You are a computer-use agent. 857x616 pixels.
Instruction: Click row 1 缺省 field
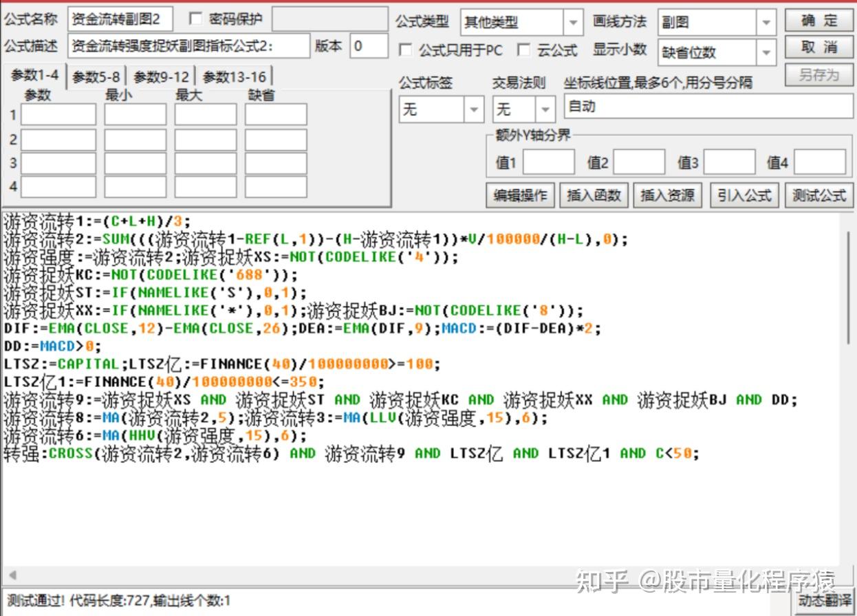276,114
